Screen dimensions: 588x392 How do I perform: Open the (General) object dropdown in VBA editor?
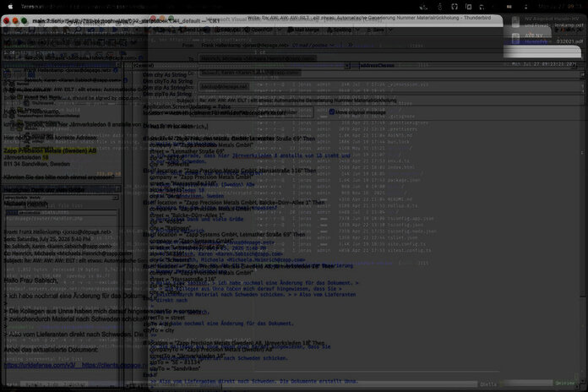click(242, 66)
